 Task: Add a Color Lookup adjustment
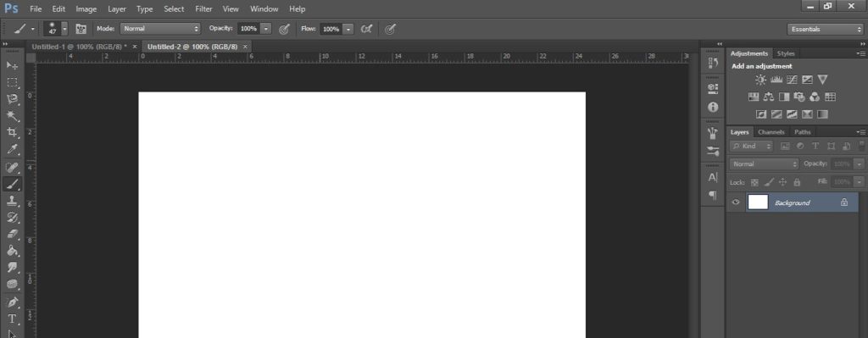click(830, 97)
